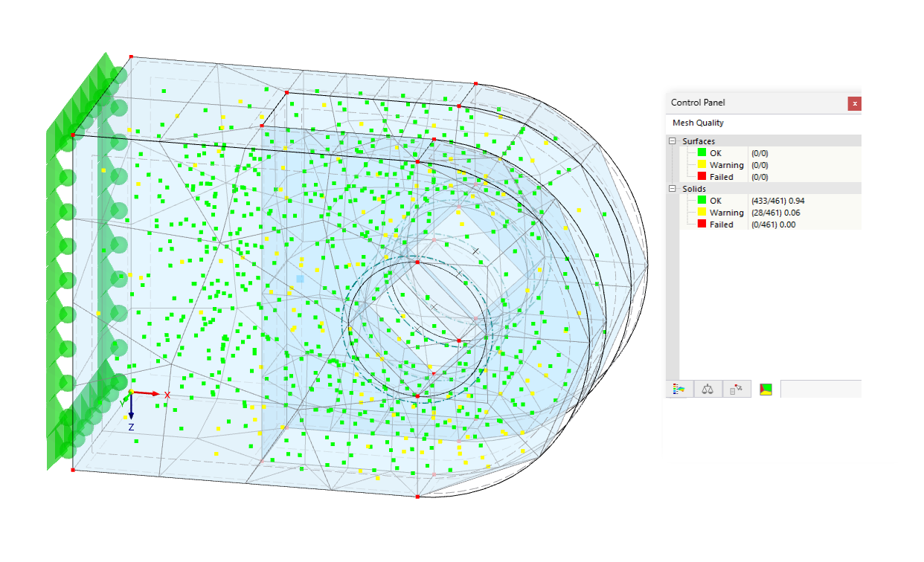This screenshot has height=562, width=924.
Task: Collapse the Surfaces tree section
Action: 672,140
